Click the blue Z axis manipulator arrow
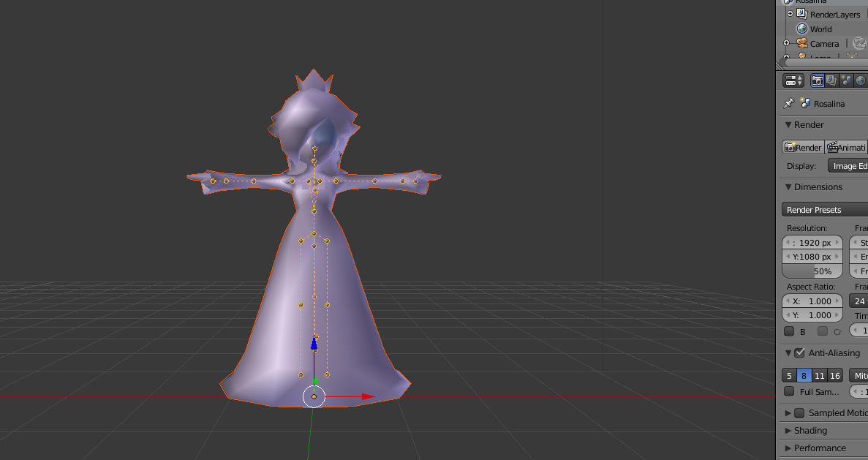 click(314, 344)
